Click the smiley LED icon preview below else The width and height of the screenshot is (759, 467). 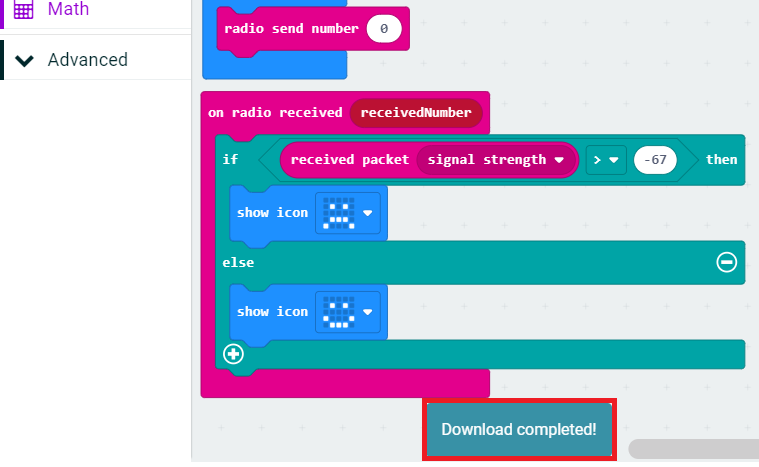pyautogui.click(x=339, y=312)
